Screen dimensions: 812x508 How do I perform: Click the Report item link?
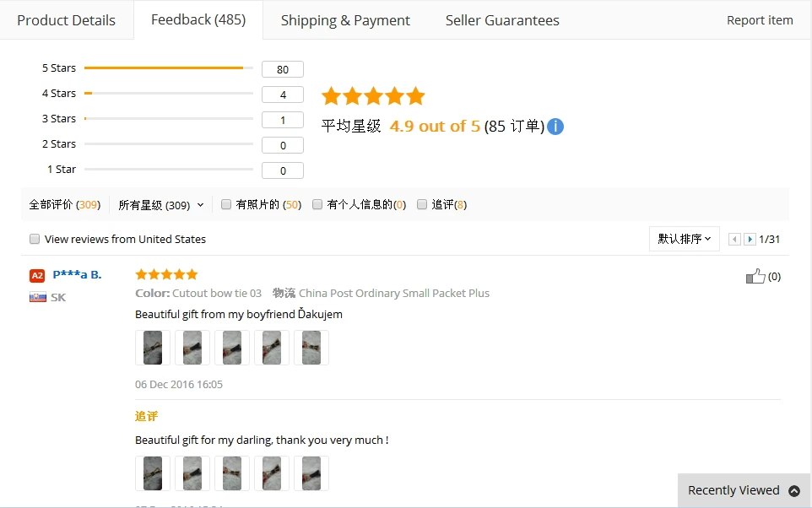[760, 20]
